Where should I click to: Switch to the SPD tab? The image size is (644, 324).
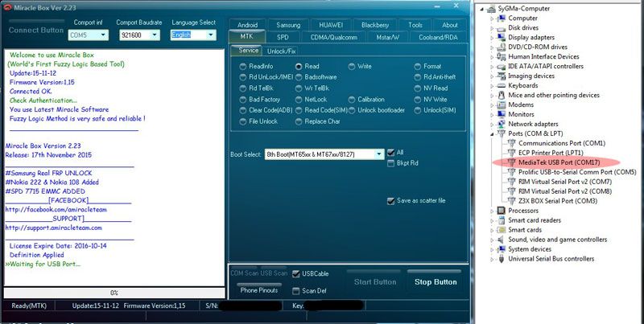(x=283, y=37)
